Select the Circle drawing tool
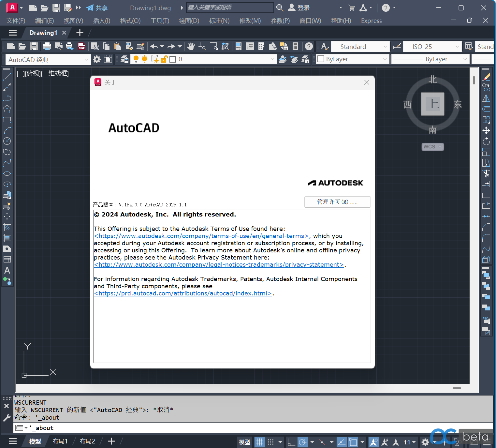Screen dimensions: 496x448 7,141
